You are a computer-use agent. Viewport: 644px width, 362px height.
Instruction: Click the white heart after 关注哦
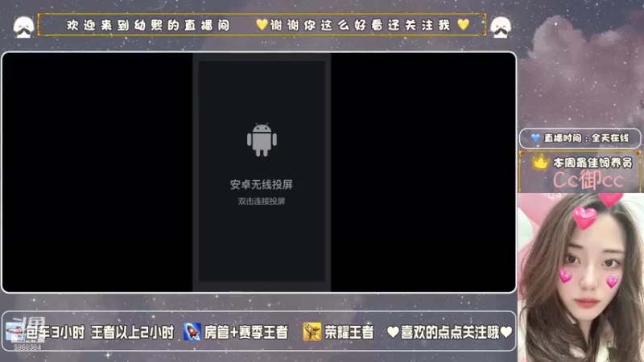pos(506,332)
